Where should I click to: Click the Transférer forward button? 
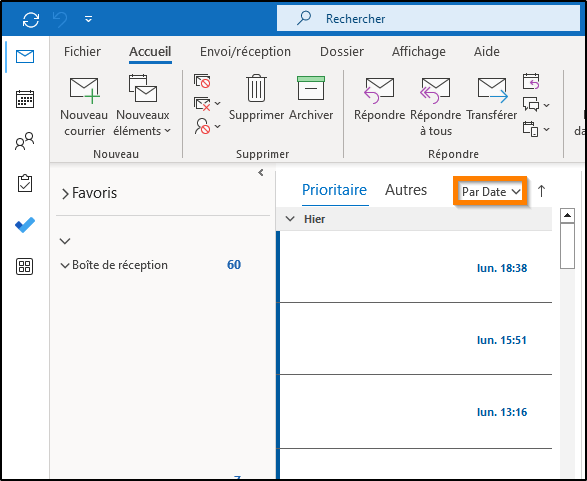(492, 98)
